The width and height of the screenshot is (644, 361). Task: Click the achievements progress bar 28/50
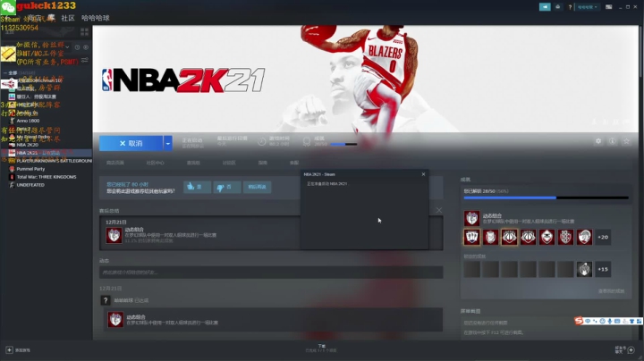(546, 197)
